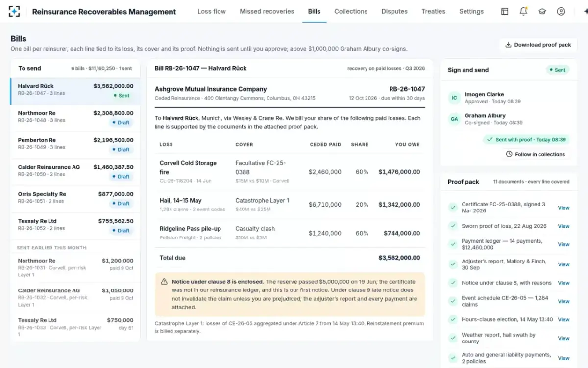The height and width of the screenshot is (368, 588).
Task: View Notice under clause 8 document
Action: [x=563, y=283]
